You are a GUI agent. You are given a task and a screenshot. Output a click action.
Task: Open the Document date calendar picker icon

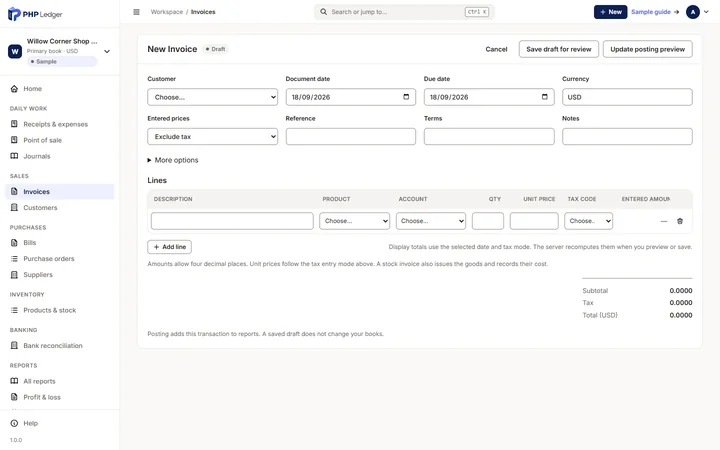(406, 97)
